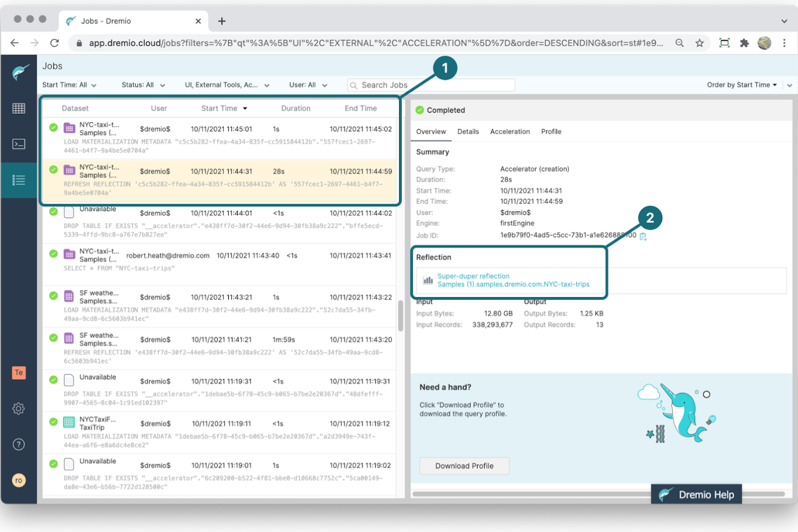
Task: Reload the page with the refresh icon
Action: [54, 43]
